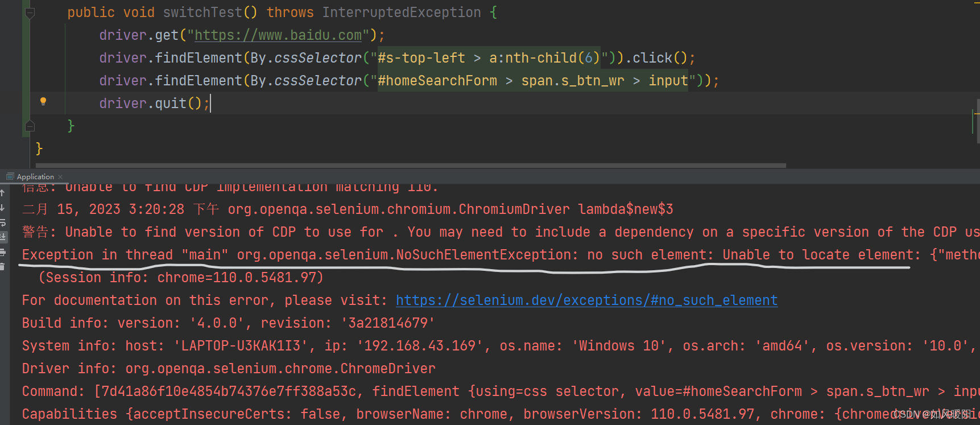Toggle scroll to end of console
Viewport: 980px width, 425px height.
(x=3, y=237)
